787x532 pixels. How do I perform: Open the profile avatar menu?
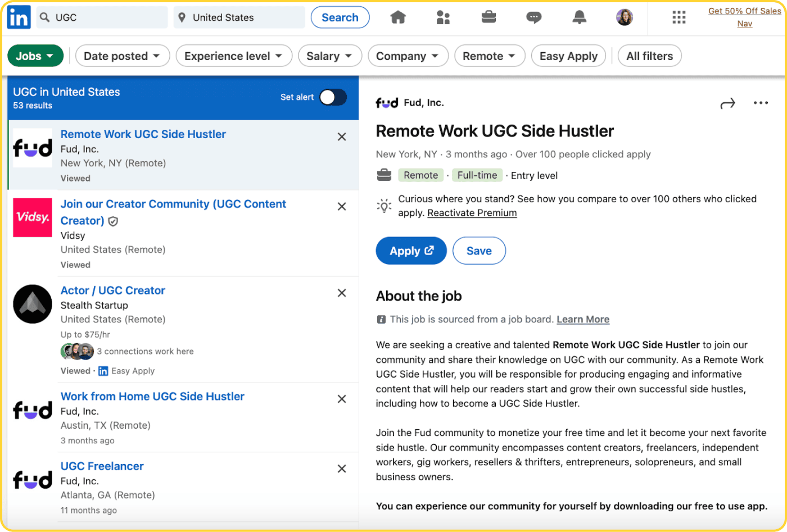click(625, 17)
